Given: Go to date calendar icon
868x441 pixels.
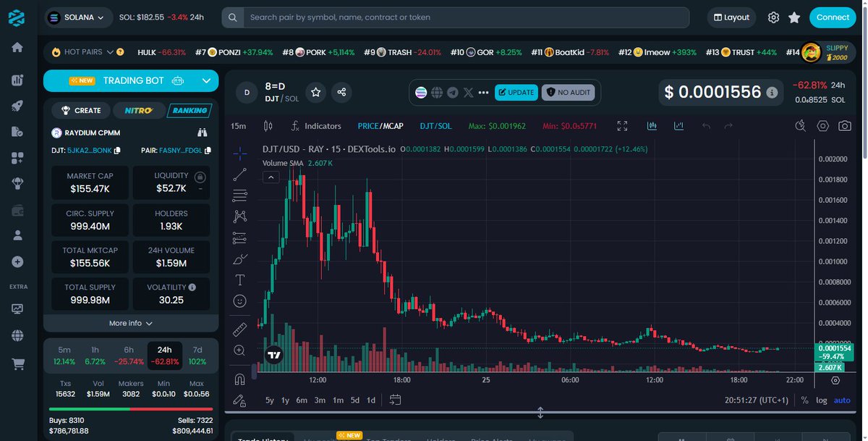Looking at the screenshot, I should 395,399.
